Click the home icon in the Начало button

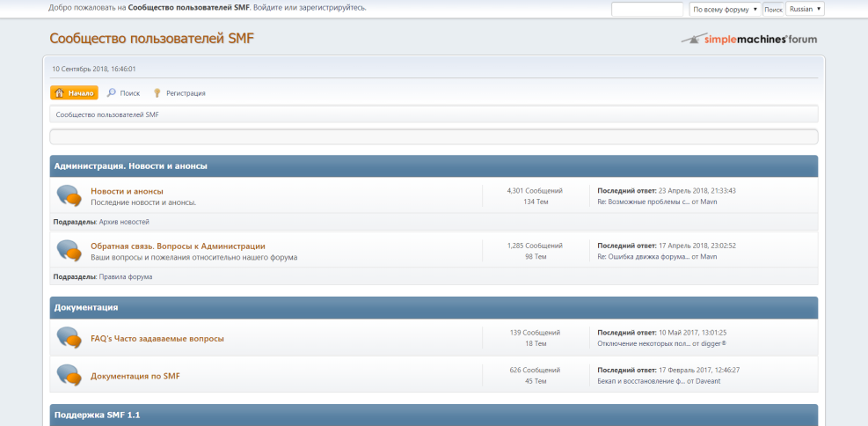click(x=59, y=92)
